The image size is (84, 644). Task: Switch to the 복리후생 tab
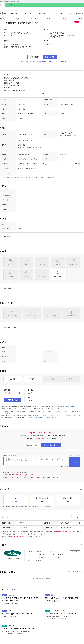coord(49,19)
